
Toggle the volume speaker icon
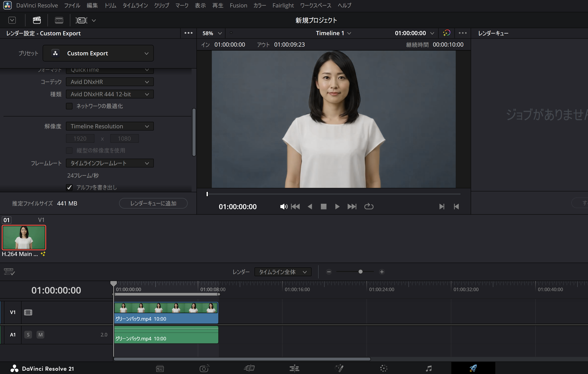coord(283,207)
